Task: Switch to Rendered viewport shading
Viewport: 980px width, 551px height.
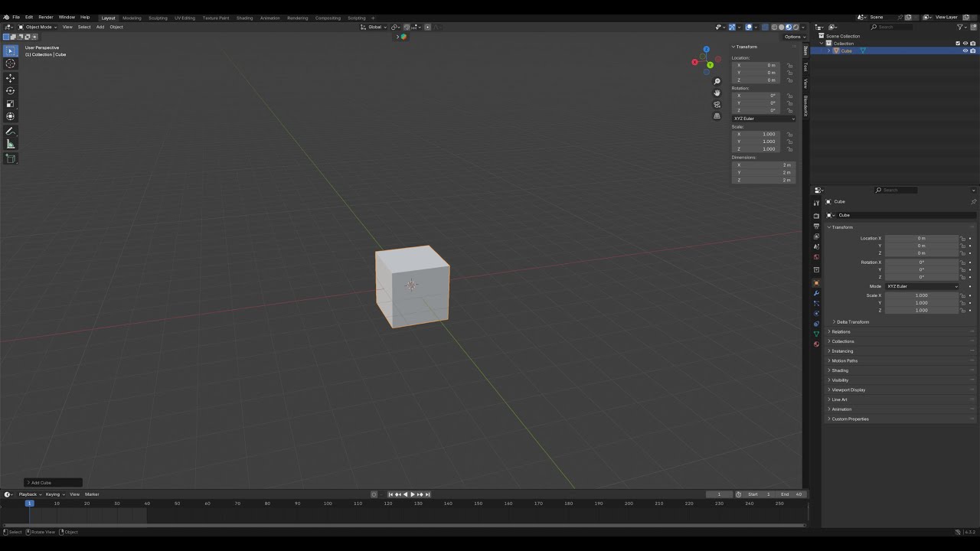Action: pos(795,27)
